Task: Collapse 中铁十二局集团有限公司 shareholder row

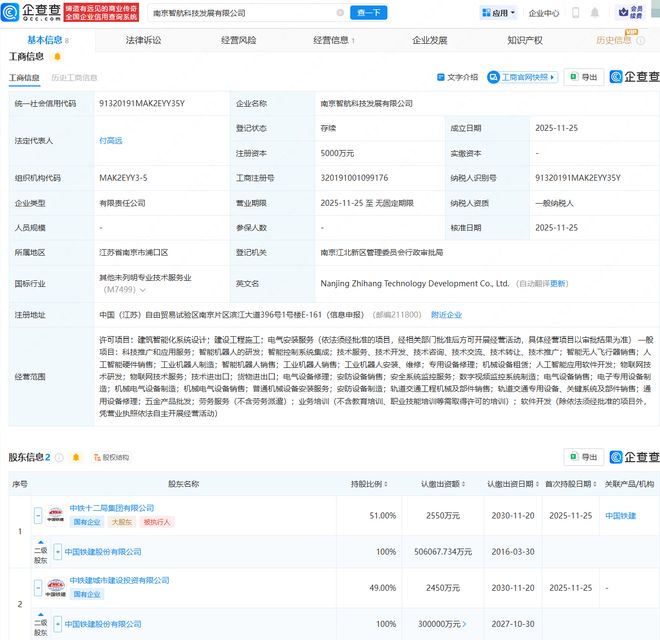Action: pos(38,515)
